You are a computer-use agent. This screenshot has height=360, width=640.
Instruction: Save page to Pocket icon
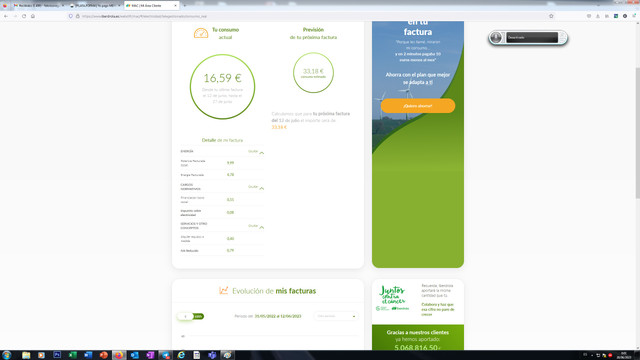[589, 16]
